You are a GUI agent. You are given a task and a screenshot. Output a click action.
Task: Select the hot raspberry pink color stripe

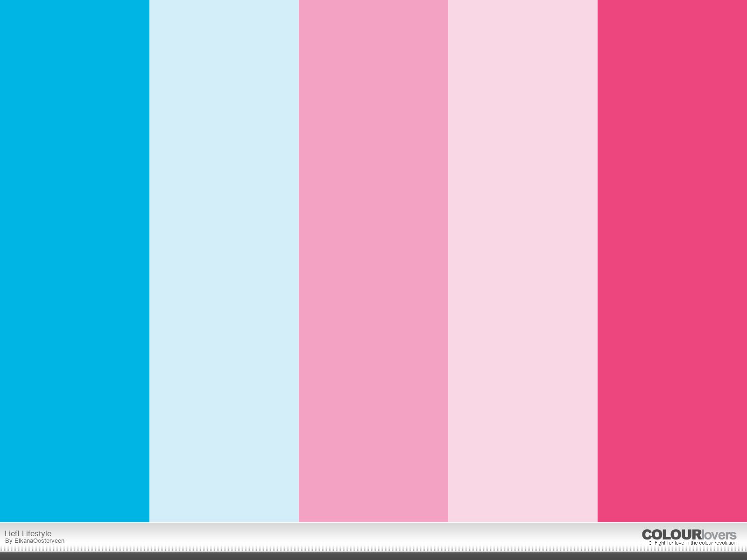tap(672, 261)
